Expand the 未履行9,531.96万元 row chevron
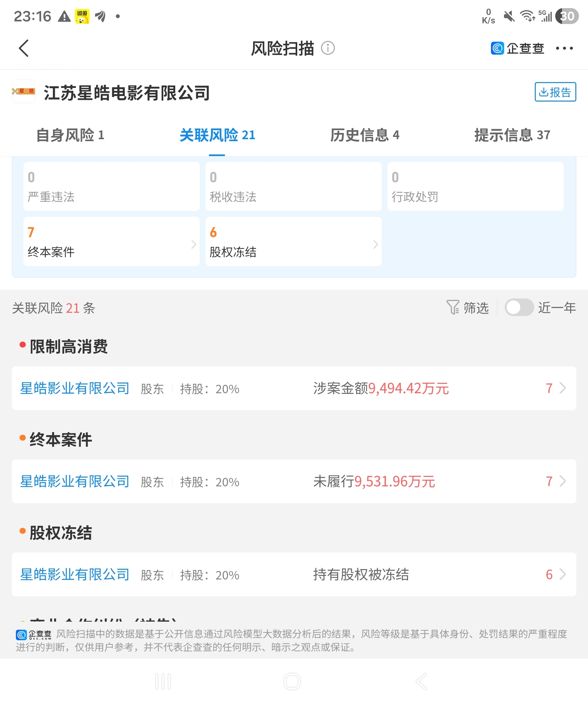This screenshot has width=588, height=706. click(x=563, y=481)
